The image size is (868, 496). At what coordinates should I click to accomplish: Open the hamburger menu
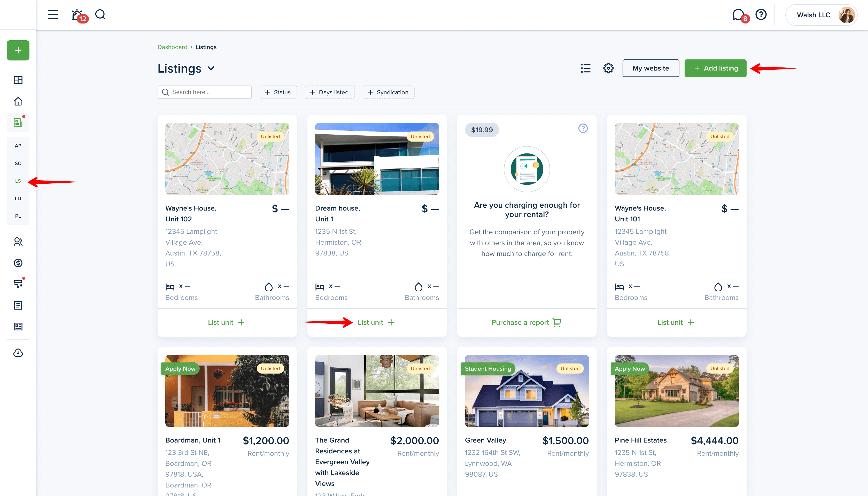pyautogui.click(x=53, y=15)
